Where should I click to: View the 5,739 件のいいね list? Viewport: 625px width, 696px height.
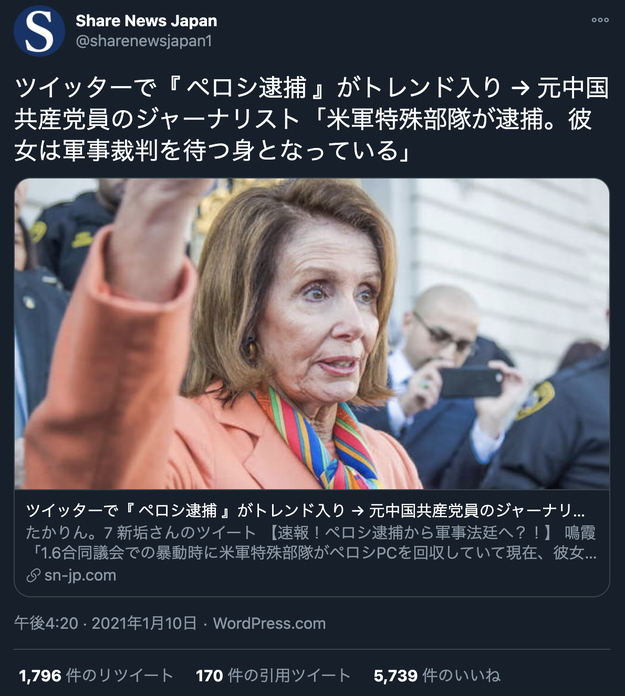coord(437,676)
